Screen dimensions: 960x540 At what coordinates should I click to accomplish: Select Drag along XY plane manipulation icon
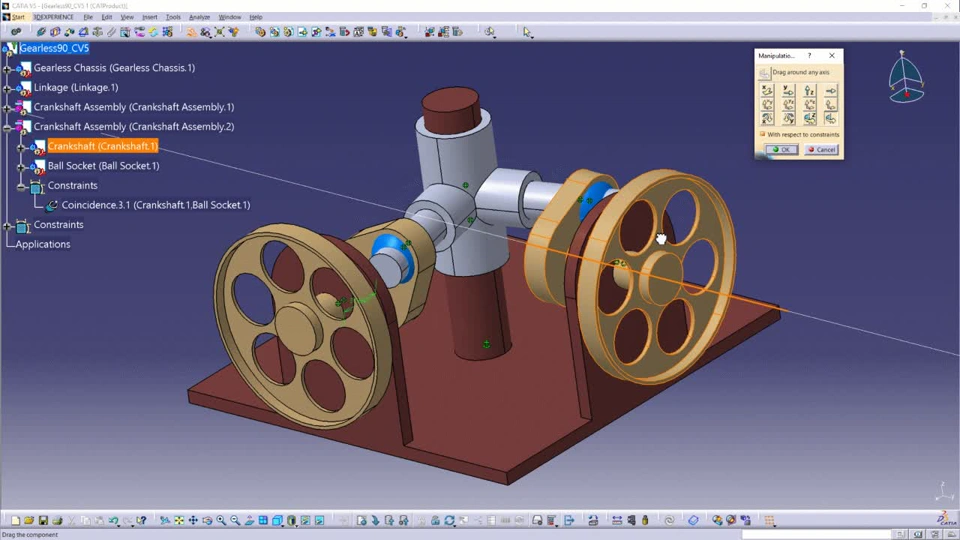click(767, 105)
